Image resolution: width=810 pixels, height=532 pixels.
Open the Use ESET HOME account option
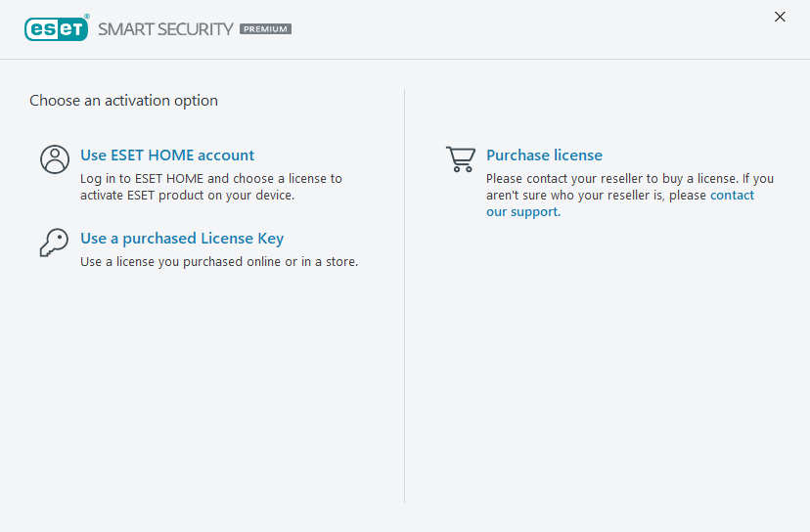click(167, 155)
